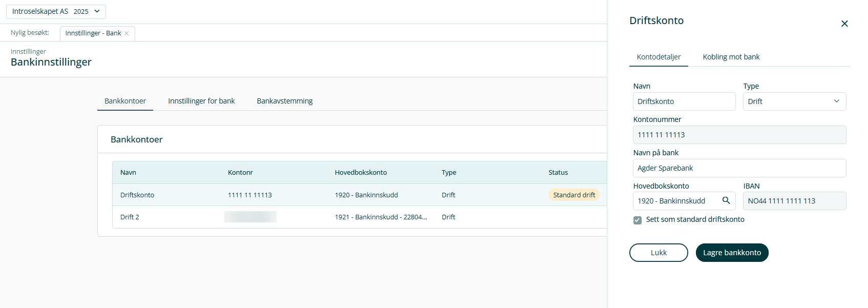Select the Driftskonto row in the table
Image resolution: width=868 pixels, height=308 pixels.
137,195
